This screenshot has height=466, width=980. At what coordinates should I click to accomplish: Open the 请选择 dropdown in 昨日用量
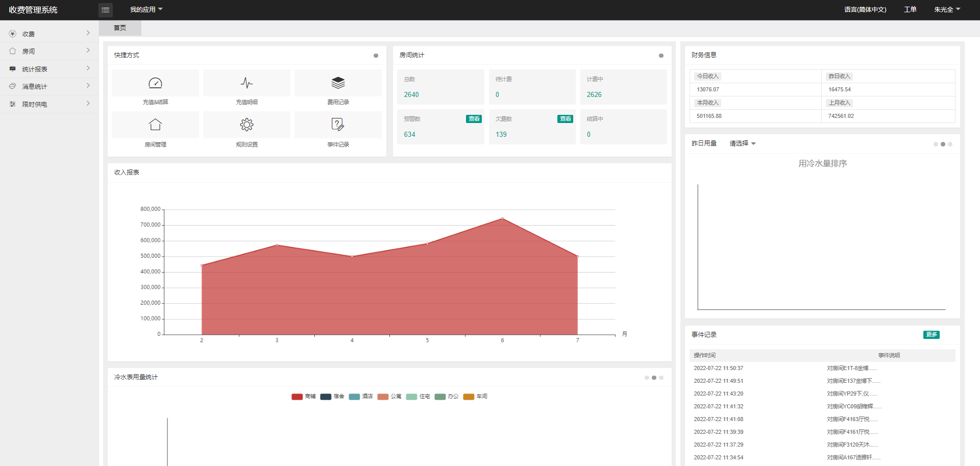pos(742,143)
